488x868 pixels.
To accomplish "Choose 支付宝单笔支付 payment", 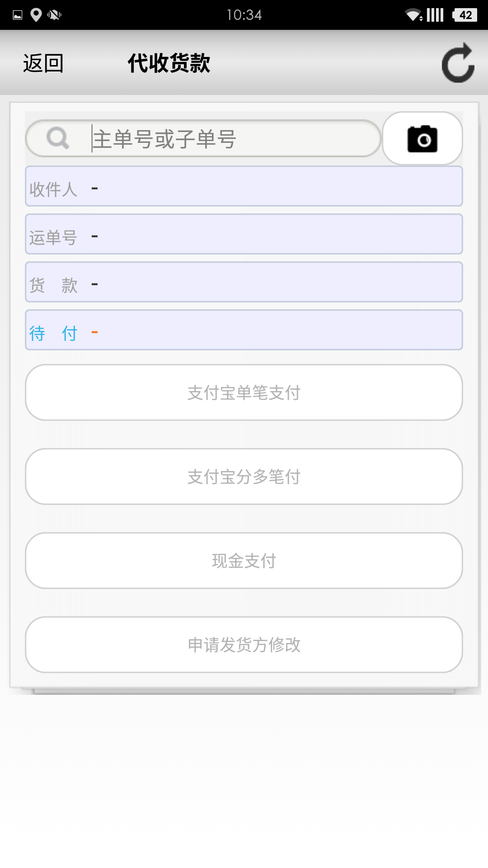I will tap(244, 392).
